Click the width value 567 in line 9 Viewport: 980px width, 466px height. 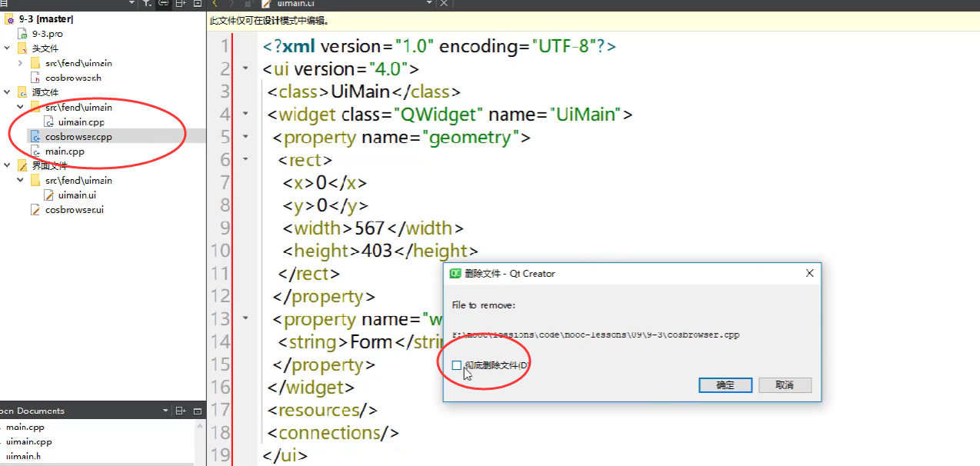pos(370,228)
